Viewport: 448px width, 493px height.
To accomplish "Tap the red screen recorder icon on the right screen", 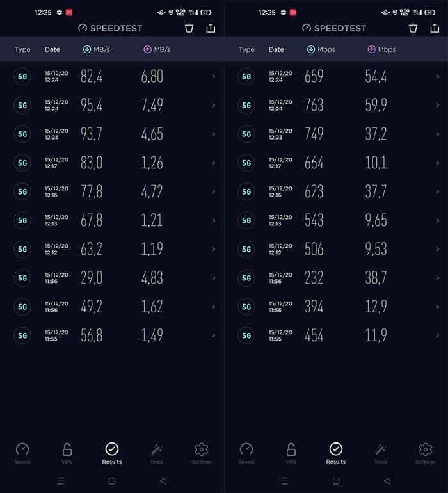I will [x=292, y=13].
